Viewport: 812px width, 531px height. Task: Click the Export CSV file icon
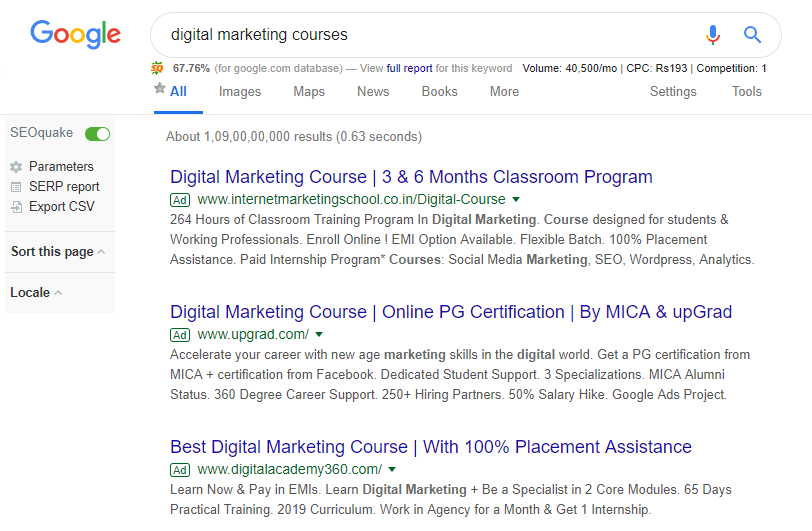point(16,207)
